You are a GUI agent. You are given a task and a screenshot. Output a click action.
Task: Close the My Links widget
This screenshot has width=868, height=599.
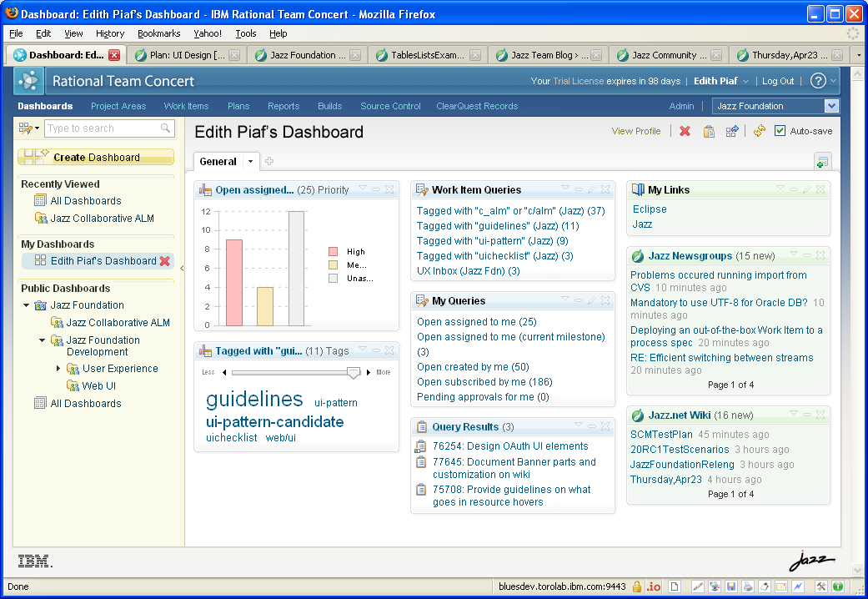tap(820, 189)
